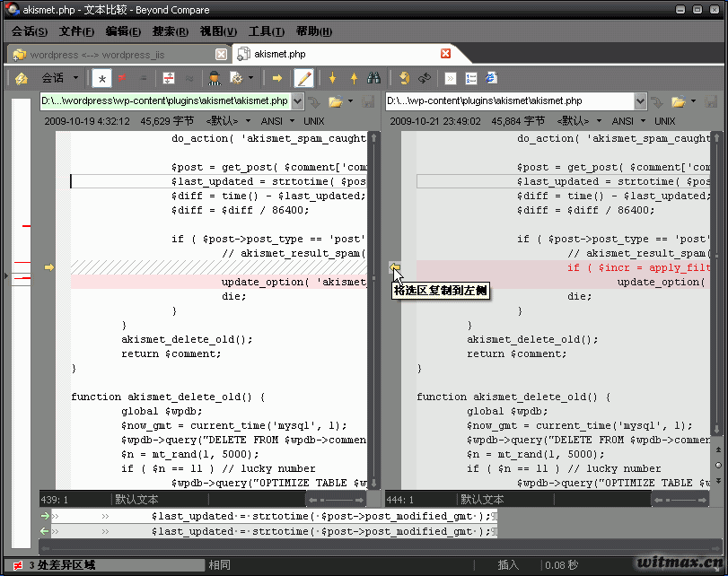This screenshot has height=576, width=728.
Task: Click right pane previous section small up arrow
Action: click(x=718, y=449)
